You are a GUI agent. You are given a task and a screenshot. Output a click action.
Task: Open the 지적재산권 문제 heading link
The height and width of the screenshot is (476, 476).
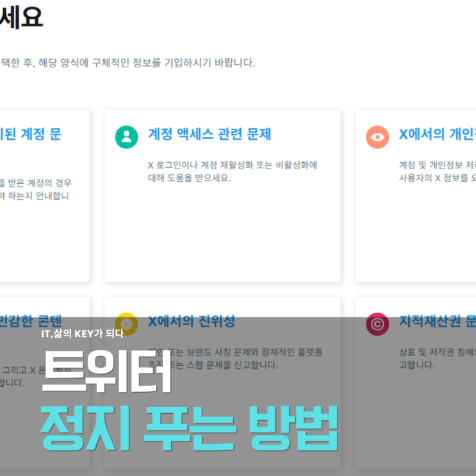pos(437,321)
